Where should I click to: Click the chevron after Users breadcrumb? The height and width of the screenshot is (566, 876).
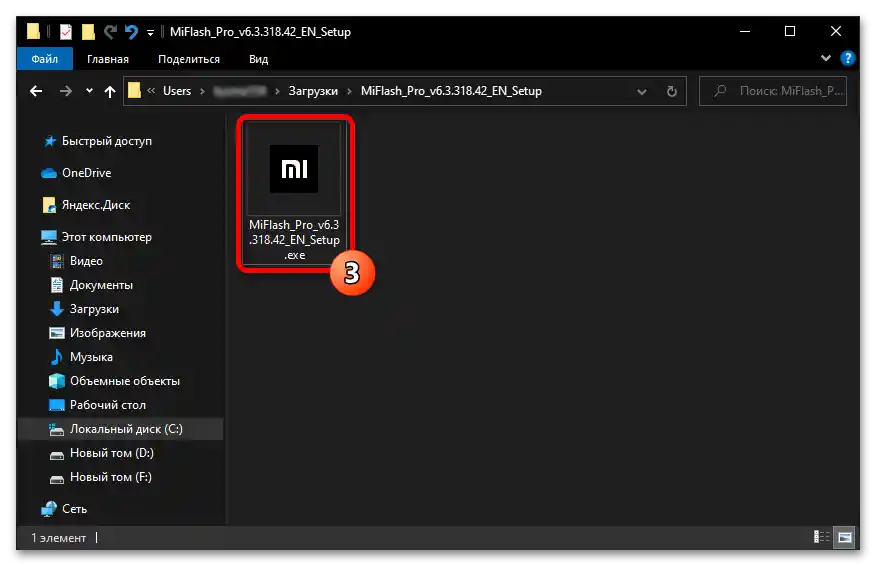(202, 91)
